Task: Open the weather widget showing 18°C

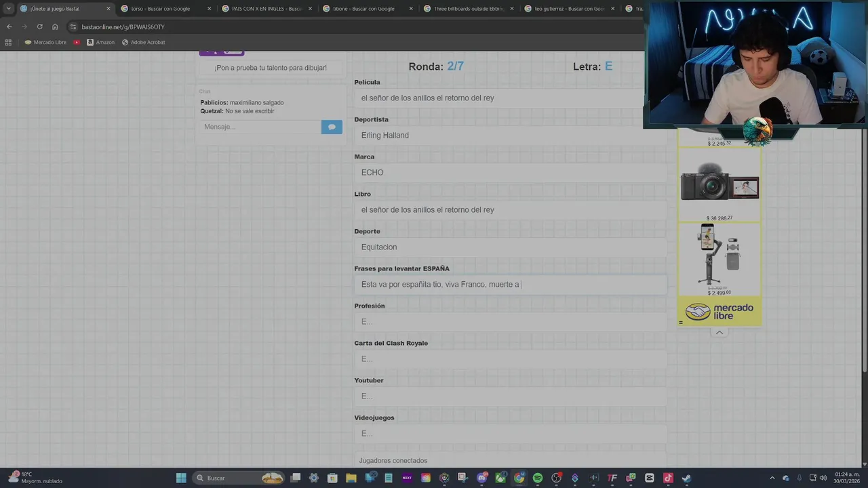Action: coord(35,478)
